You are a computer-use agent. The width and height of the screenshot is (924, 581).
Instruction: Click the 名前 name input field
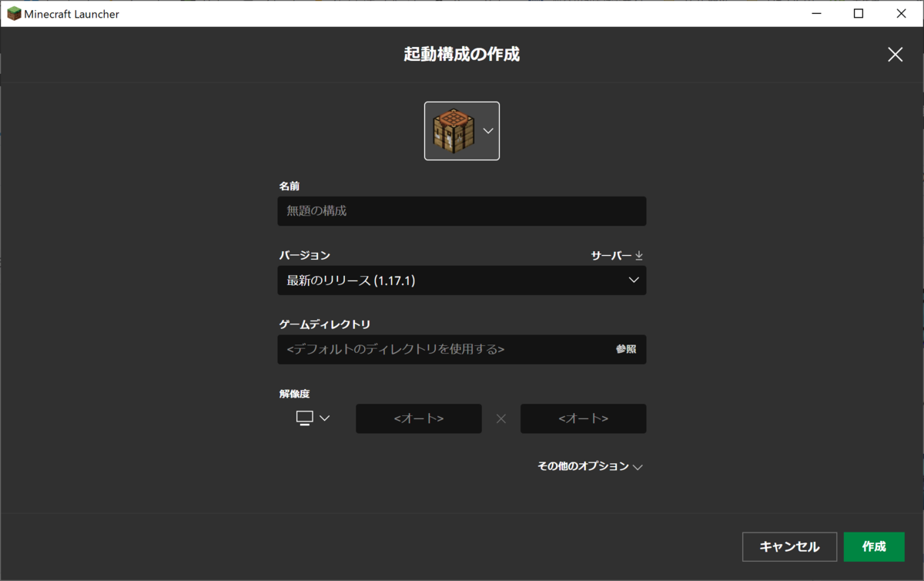(462, 211)
